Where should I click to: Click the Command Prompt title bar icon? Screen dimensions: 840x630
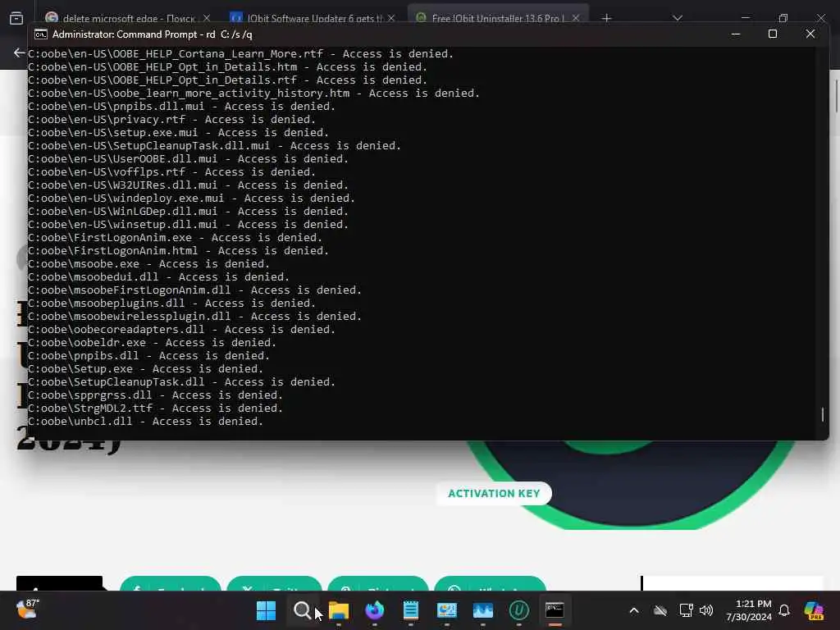coord(41,34)
